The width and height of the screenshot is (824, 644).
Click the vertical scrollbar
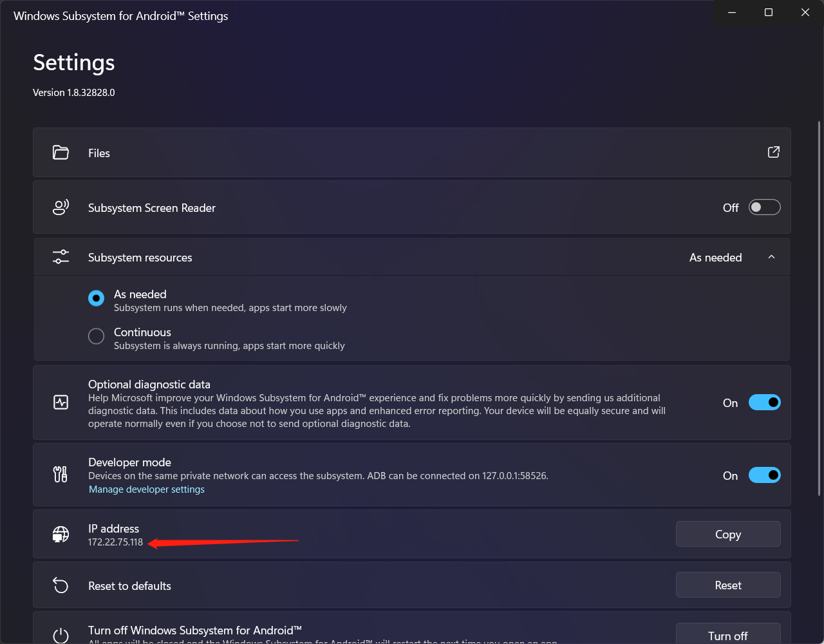(x=819, y=309)
